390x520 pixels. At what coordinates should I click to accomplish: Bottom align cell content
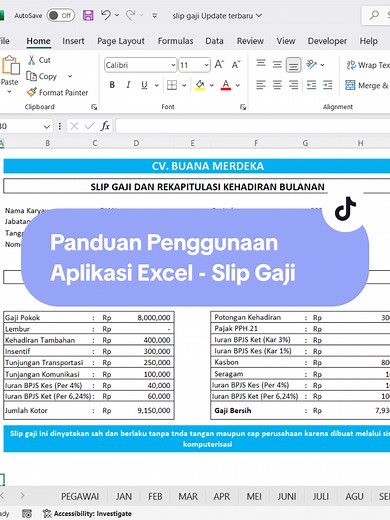(293, 65)
